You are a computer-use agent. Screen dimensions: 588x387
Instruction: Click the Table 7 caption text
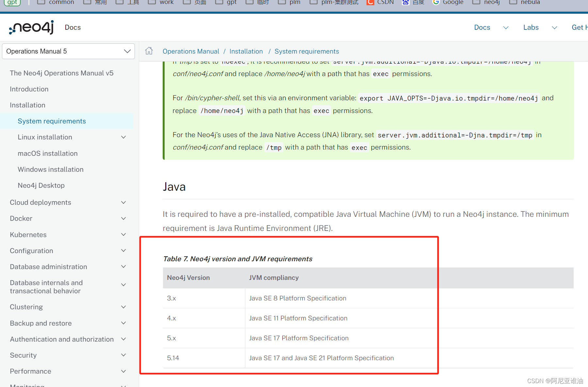pos(237,259)
